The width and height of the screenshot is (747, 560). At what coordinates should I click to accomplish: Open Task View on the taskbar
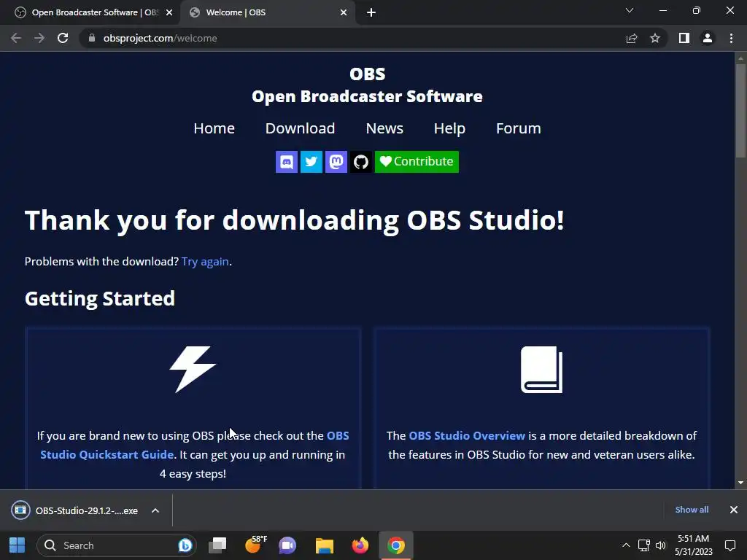coord(217,545)
